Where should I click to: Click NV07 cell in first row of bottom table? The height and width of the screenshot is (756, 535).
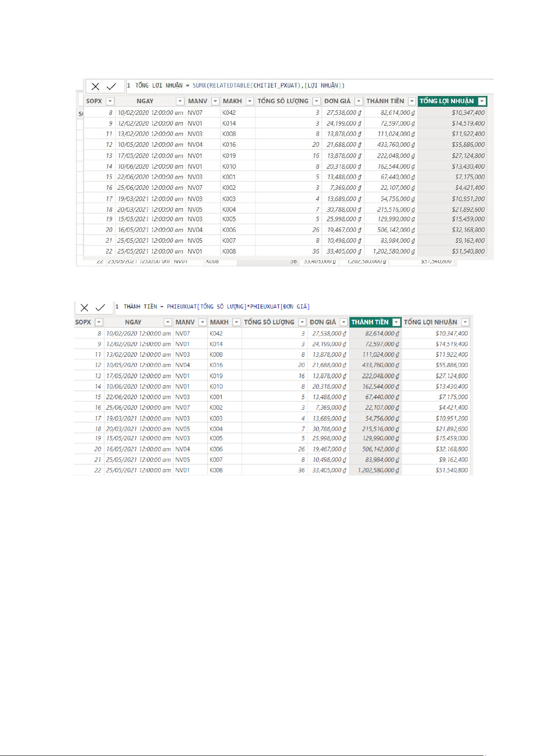[183, 333]
